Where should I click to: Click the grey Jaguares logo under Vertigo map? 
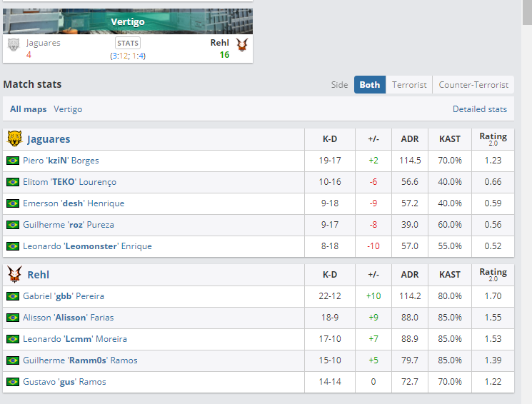[14, 45]
